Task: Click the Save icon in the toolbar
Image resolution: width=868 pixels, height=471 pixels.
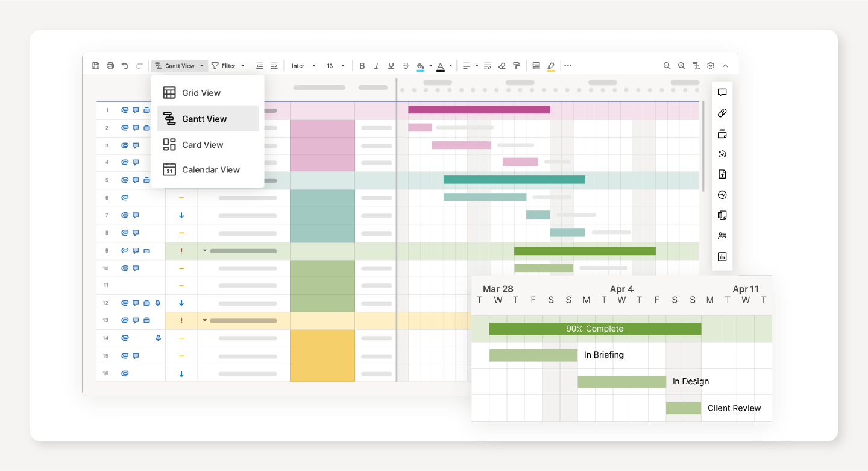Action: pyautogui.click(x=96, y=66)
